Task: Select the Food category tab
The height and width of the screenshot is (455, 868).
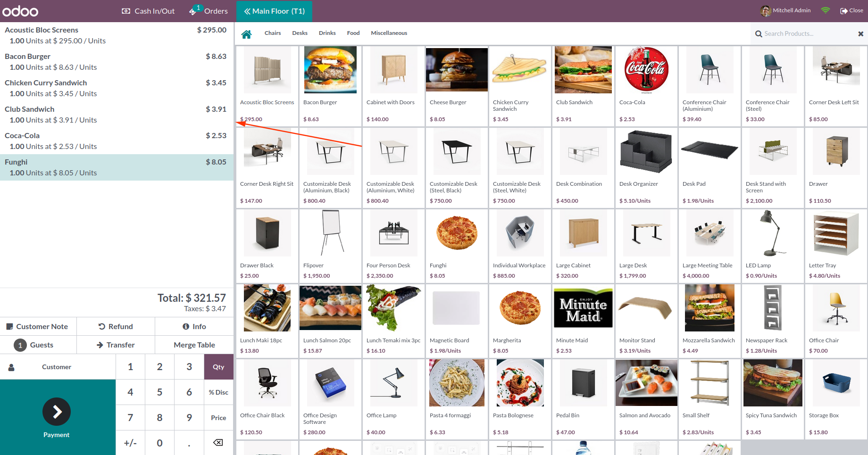Action: pyautogui.click(x=353, y=33)
